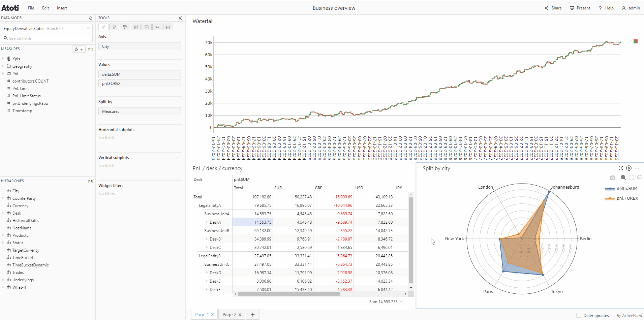644x320 pixels.
Task: Expand the DeskB row in table
Action: 207,239
